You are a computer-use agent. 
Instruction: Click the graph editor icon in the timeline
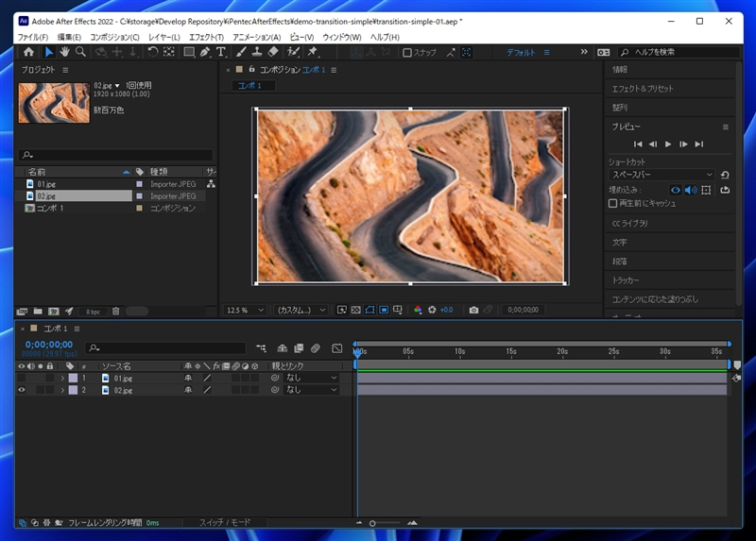(x=336, y=347)
